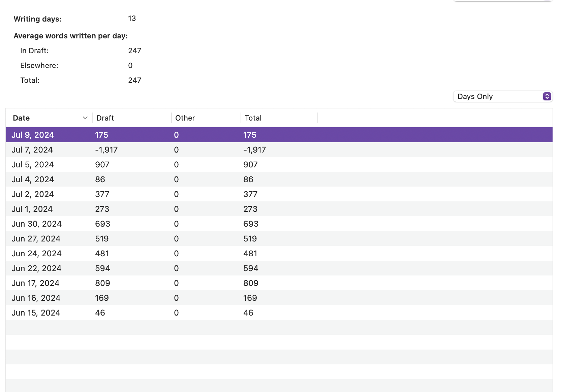Click the Elsewhere average value 0
Viewport: 562px width, 392px height.
(130, 66)
